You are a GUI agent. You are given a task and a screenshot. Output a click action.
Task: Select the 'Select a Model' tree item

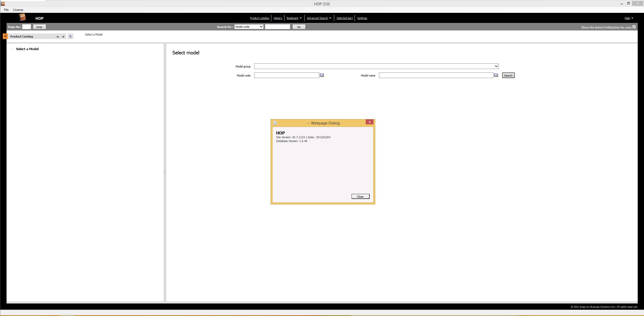tap(27, 49)
